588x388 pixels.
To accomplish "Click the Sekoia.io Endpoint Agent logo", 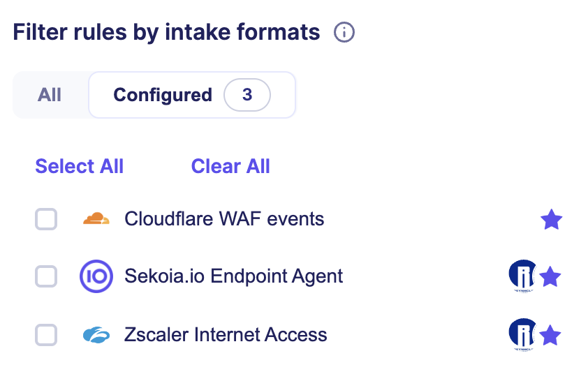I will [96, 276].
